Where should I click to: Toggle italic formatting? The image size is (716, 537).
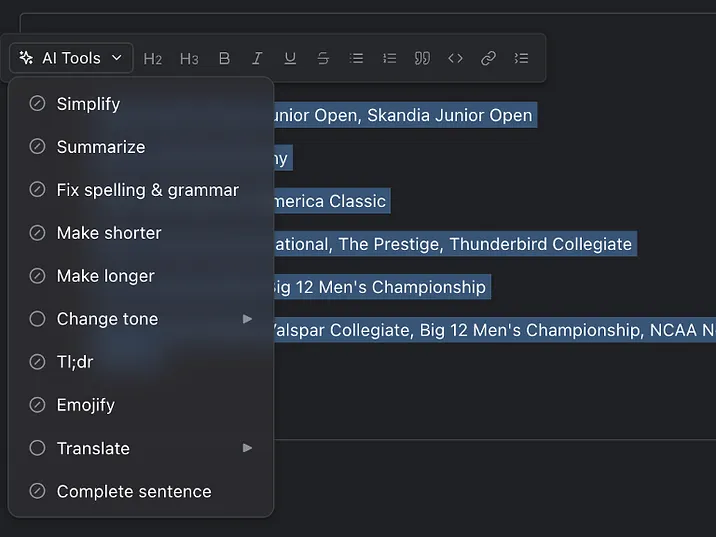[257, 58]
